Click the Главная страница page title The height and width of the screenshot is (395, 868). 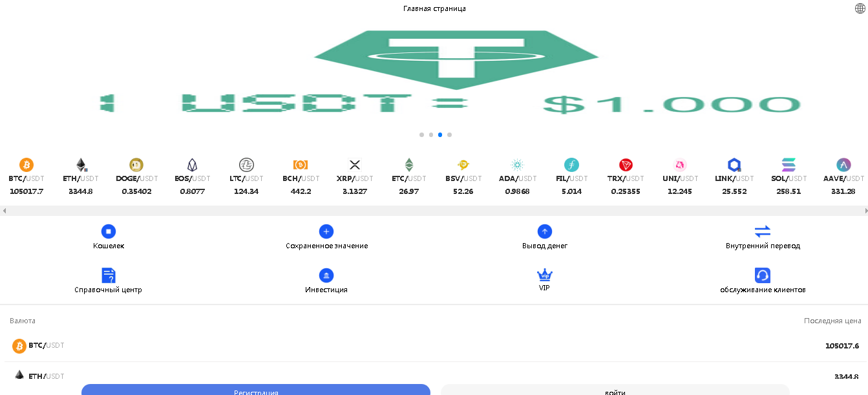(x=434, y=8)
